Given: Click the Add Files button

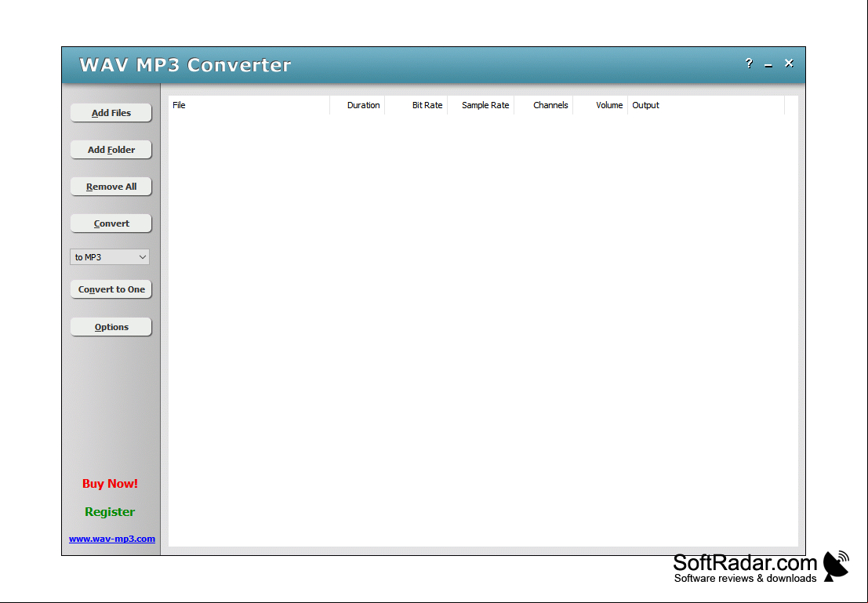Looking at the screenshot, I should point(111,112).
